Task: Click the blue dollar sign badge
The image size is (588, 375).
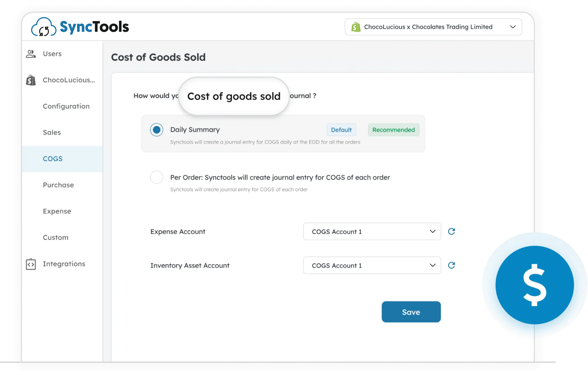Action: tap(534, 285)
